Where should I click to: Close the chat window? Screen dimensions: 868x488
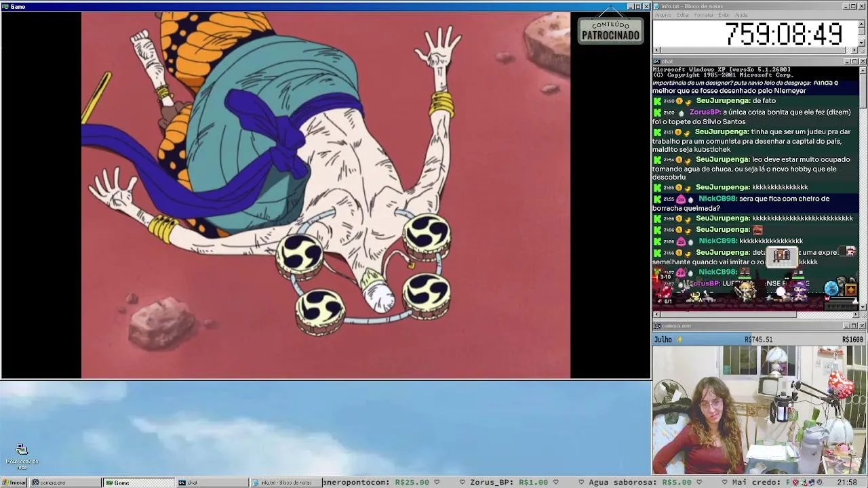(x=863, y=62)
